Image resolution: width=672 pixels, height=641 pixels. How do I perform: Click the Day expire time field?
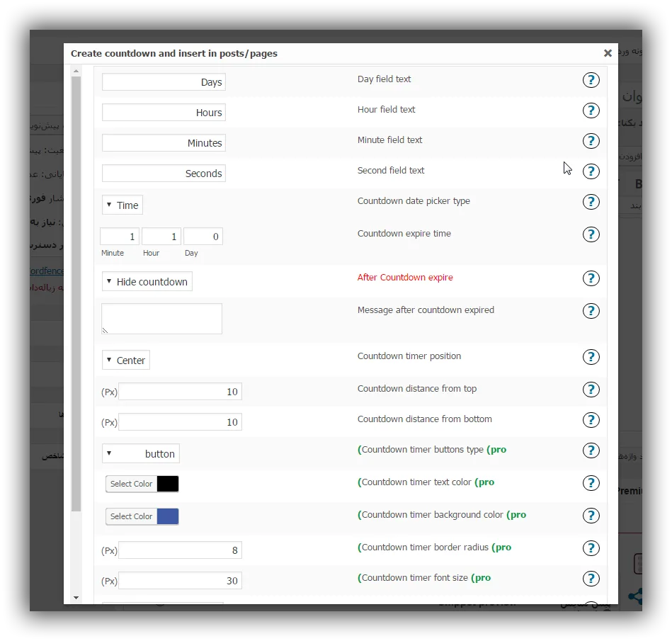(x=203, y=237)
